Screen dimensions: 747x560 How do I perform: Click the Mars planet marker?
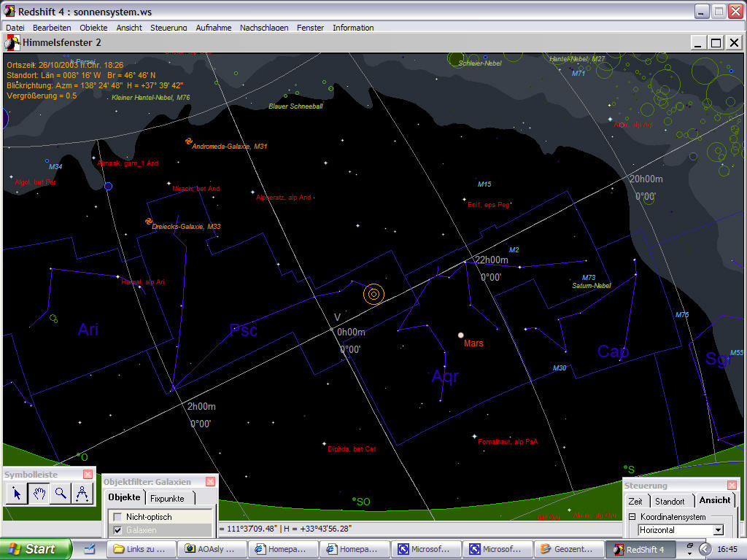[460, 335]
